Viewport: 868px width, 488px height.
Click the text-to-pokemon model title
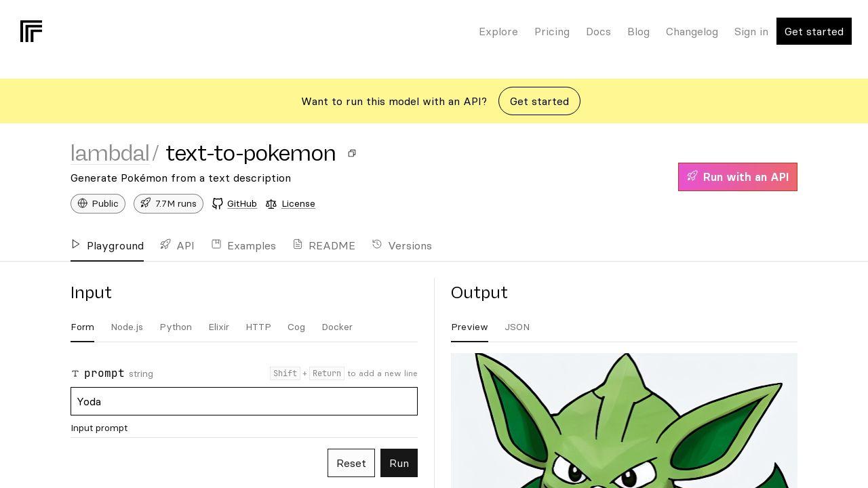(x=251, y=153)
